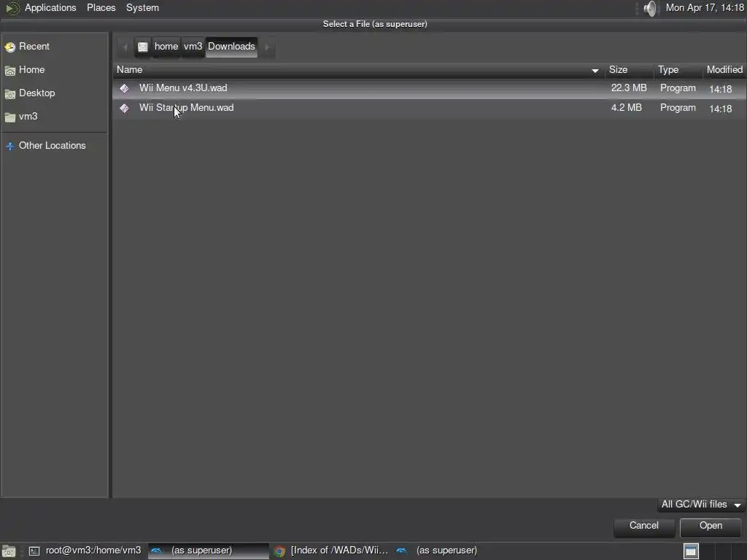Click the Chrome icon in the taskbar
Screen dimensions: 747x560
click(279, 551)
